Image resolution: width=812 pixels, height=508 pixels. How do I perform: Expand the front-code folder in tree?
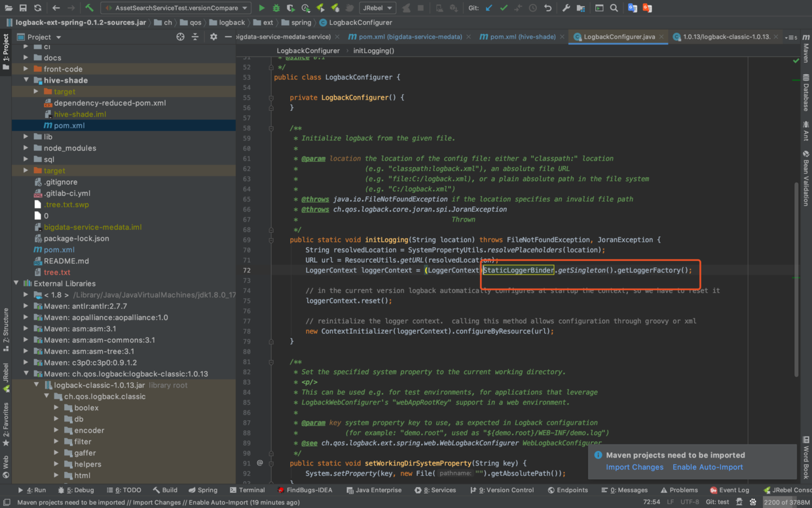pyautogui.click(x=26, y=69)
